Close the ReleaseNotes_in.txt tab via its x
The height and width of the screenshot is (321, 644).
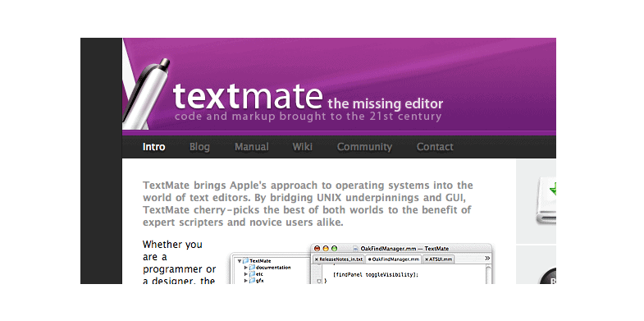pyautogui.click(x=317, y=259)
